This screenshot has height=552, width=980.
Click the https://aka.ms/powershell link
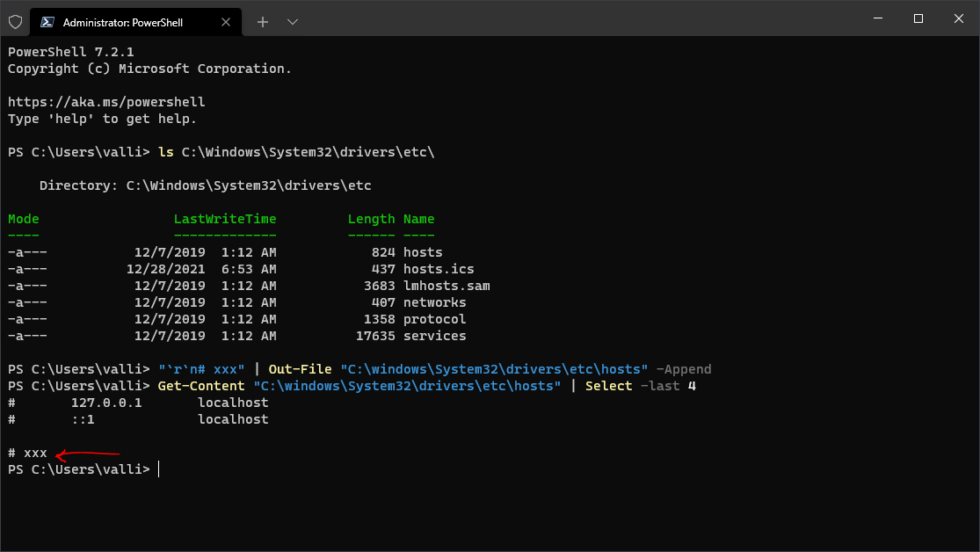tap(106, 102)
